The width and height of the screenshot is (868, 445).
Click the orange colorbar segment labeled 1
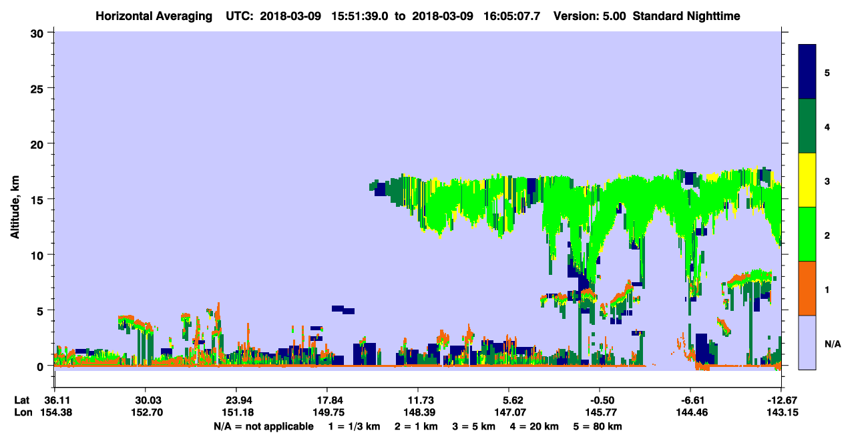(808, 288)
